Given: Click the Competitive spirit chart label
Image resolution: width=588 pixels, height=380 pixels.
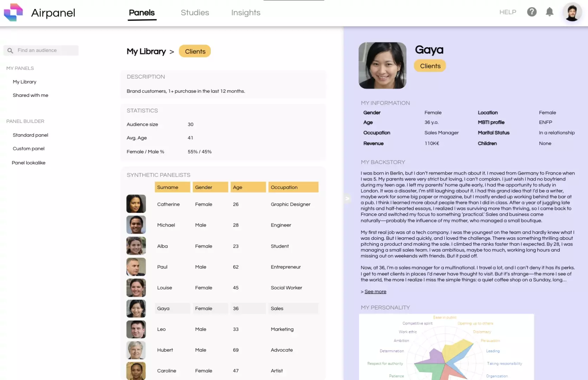Looking at the screenshot, I should 417,323.
